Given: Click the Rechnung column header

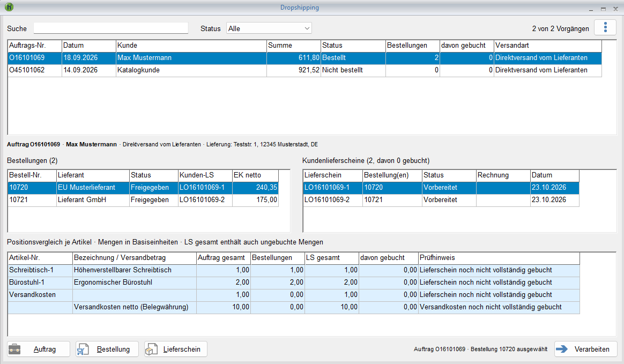Looking at the screenshot, I should tap(503, 175).
